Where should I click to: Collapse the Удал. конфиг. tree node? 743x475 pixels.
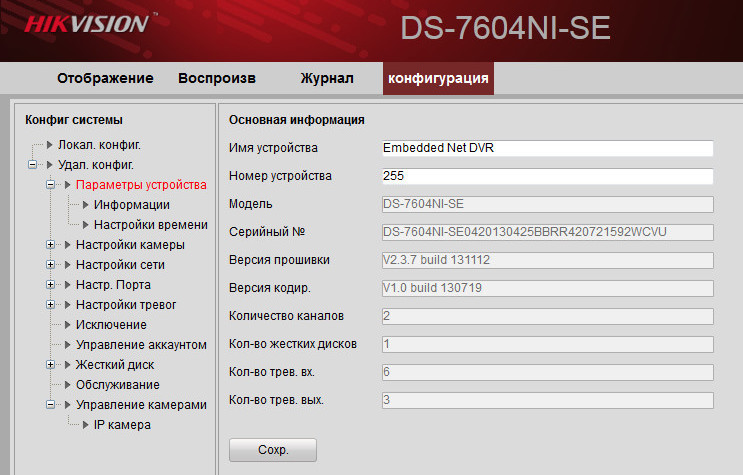point(32,165)
